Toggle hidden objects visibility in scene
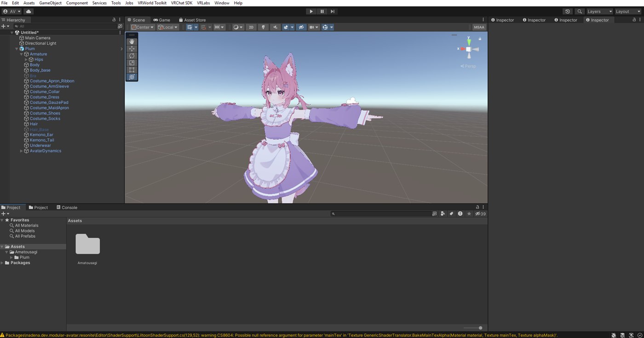This screenshot has width=644, height=338. pyautogui.click(x=301, y=27)
